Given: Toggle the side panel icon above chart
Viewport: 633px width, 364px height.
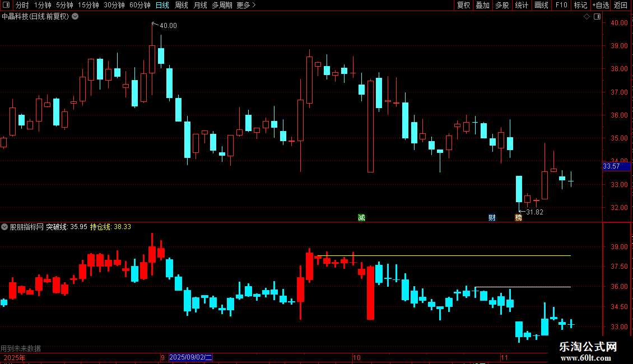Looking at the screenshot, I should 597,17.
